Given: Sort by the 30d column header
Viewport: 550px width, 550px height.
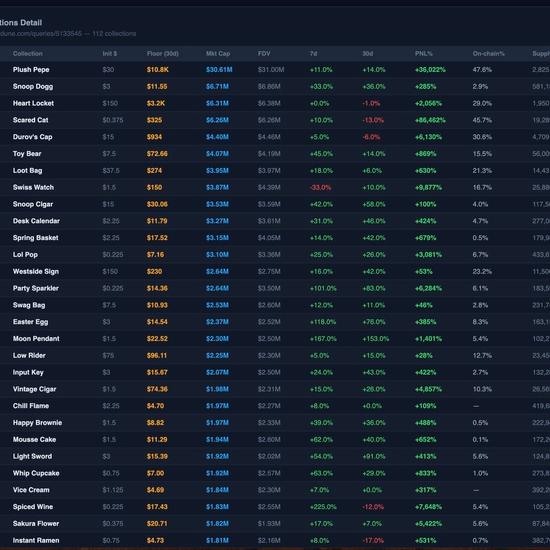Looking at the screenshot, I should click(x=368, y=54).
